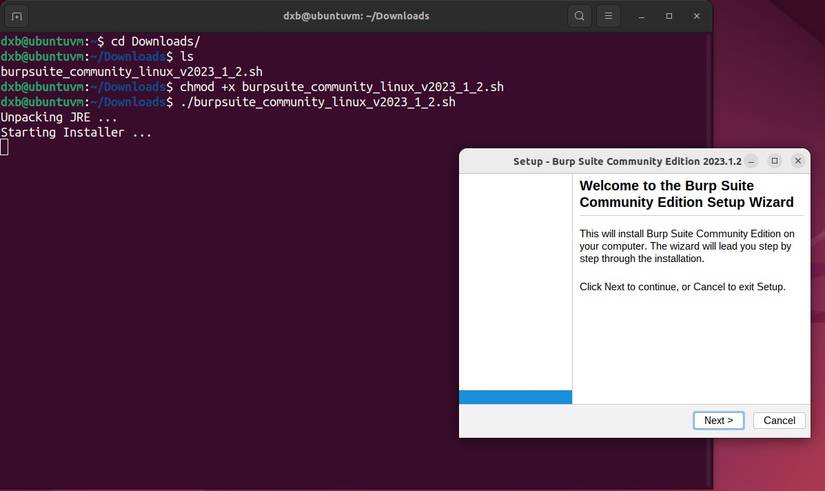This screenshot has width=825, height=491.
Task: Click the 'This will install Burp Suite' paragraph
Action: [x=687, y=246]
